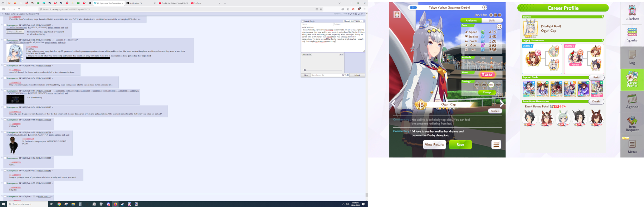Select the Front strategy option
The image size is (644, 207).
tap(498, 85)
